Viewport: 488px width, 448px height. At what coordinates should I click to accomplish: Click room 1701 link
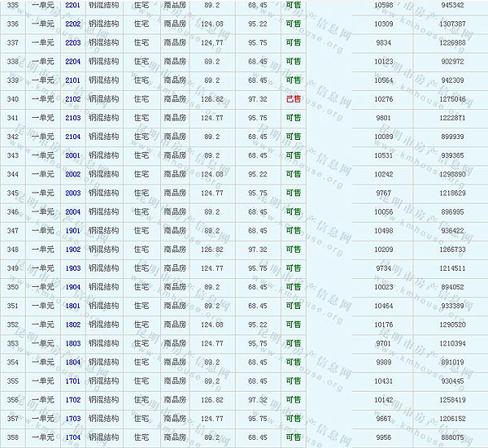[72, 381]
